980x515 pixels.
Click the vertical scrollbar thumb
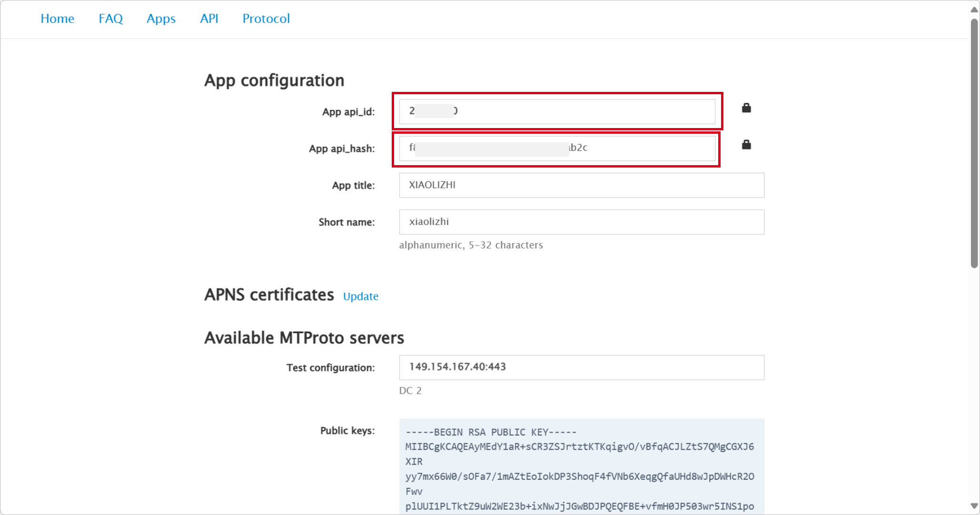point(974,143)
